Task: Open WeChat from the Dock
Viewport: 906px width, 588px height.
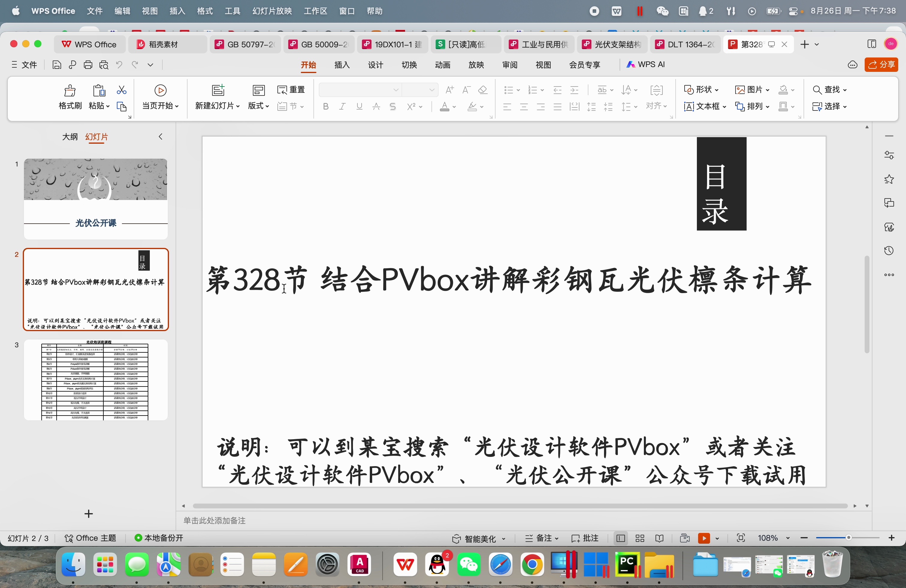Action: [469, 565]
